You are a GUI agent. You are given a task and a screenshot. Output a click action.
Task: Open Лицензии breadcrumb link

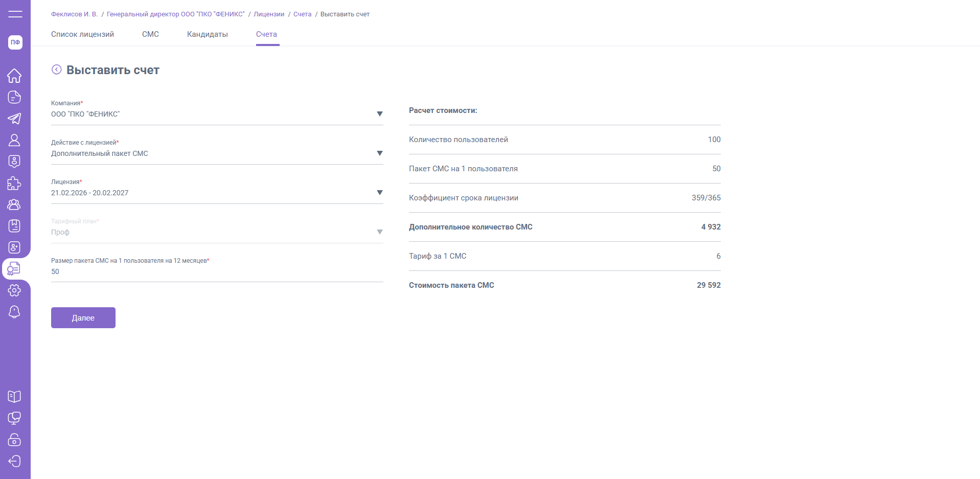click(269, 14)
